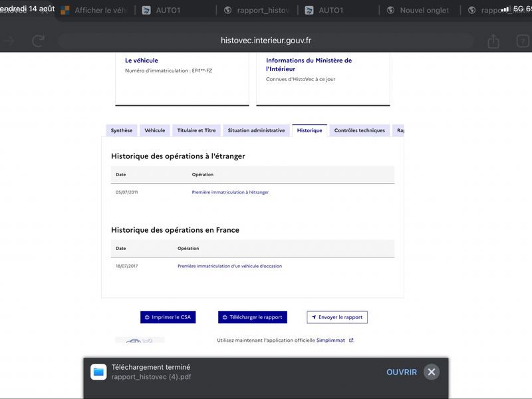
Task: Click the rapport_histovec (4).pdf file name
Action: (x=151, y=377)
